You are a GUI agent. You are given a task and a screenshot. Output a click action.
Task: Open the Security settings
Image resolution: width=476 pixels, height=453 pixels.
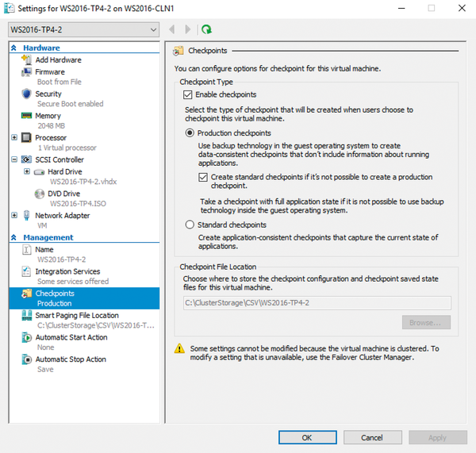48,94
